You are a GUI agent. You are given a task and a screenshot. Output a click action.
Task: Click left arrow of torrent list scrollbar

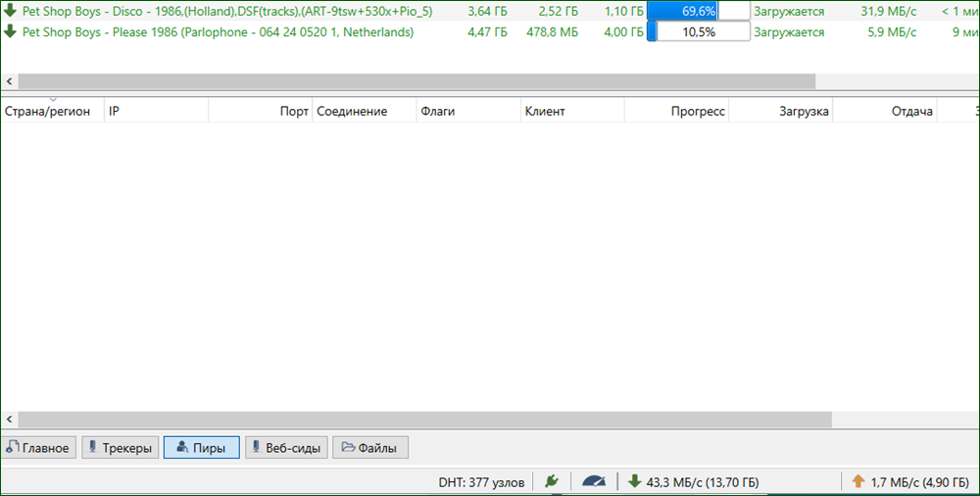coord(9,81)
